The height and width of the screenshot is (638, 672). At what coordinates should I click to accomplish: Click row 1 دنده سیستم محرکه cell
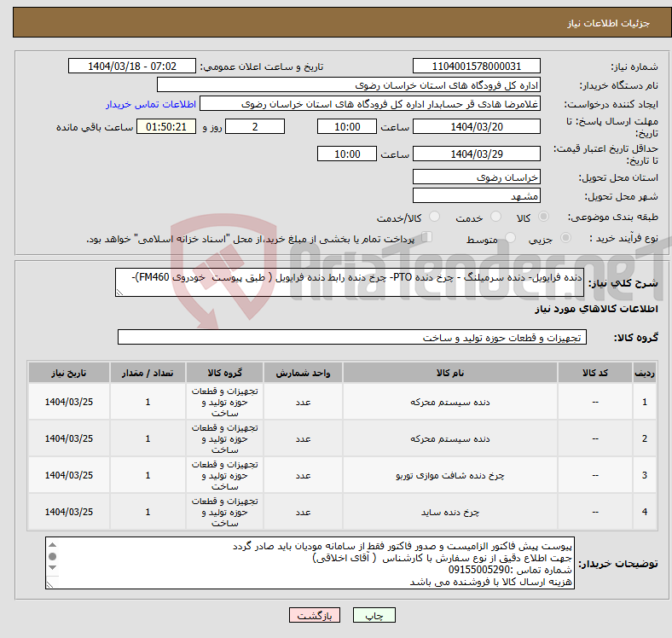click(450, 402)
